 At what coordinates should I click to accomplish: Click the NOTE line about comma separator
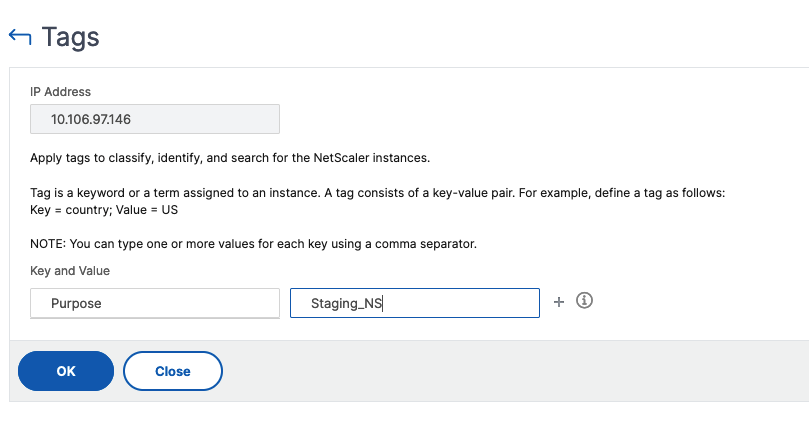click(x=253, y=244)
